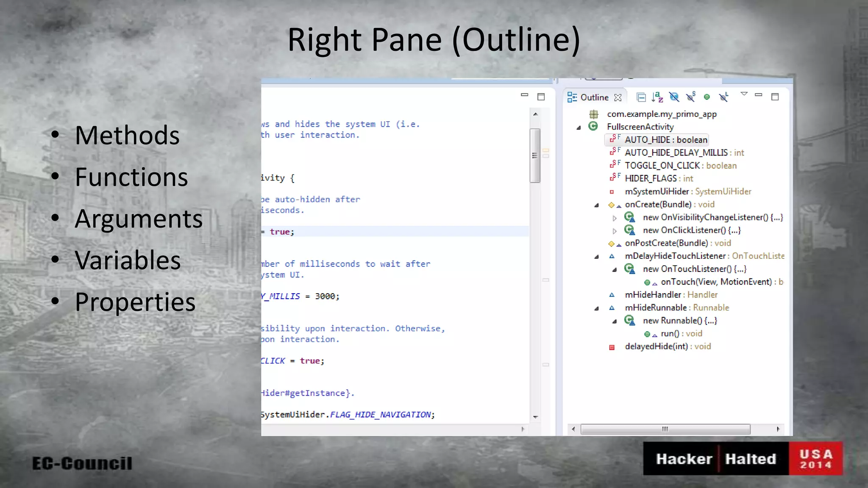The width and height of the screenshot is (868, 488).
Task: Click Collapse All icon in Outline toolbar
Action: 641,97
